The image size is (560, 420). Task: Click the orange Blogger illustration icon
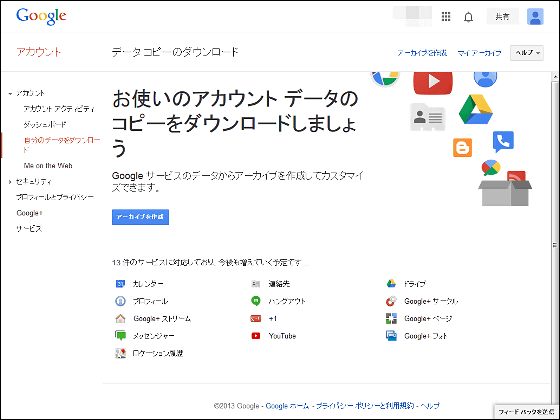pos(462,148)
